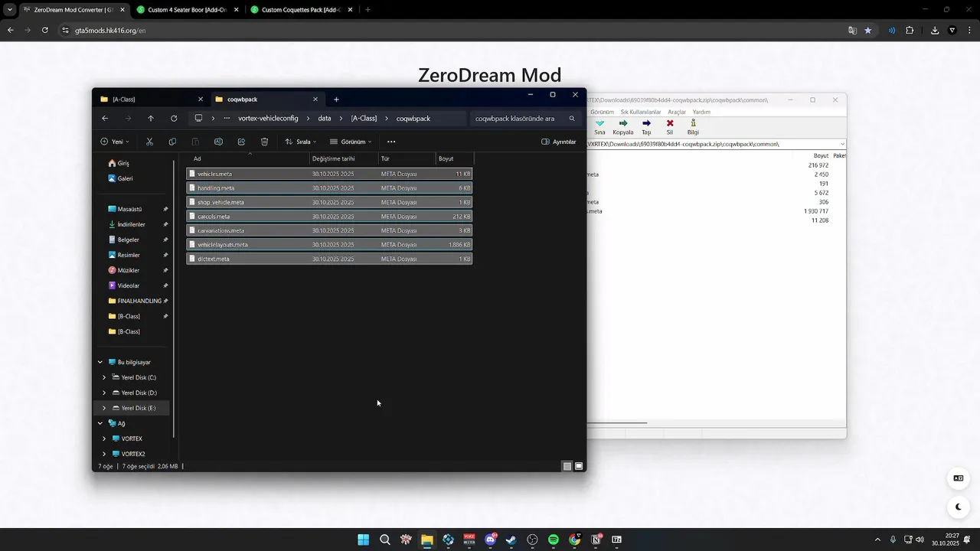This screenshot has width=980, height=551.
Task: Open the Görünüm view dropdown in Explorer
Action: coord(351,142)
